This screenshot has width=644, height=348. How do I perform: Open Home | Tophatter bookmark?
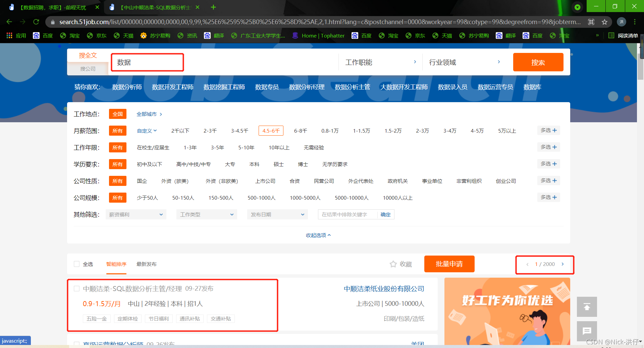pyautogui.click(x=318, y=36)
